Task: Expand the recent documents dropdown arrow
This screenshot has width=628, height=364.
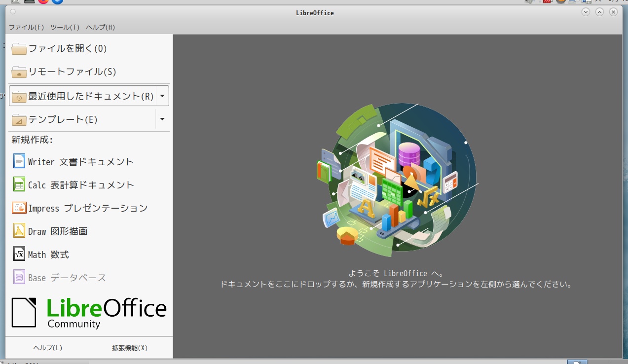Action: tap(162, 96)
